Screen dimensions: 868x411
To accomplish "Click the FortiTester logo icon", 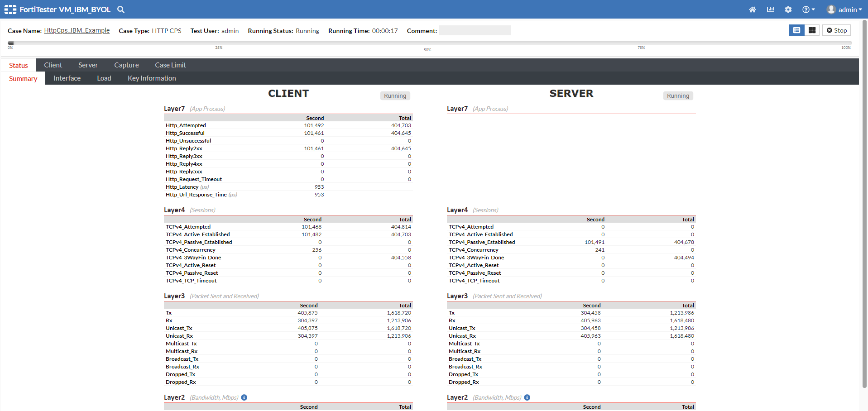I will (10, 10).
